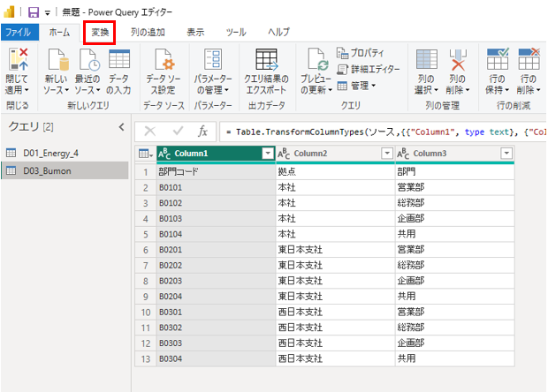Click the query results export icon
The image size is (548, 392).
pos(267,59)
